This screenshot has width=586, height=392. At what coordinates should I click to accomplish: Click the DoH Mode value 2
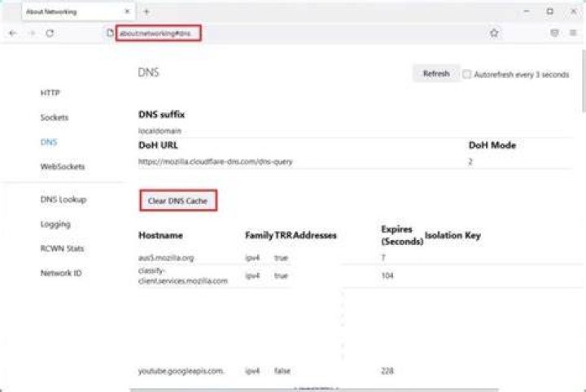click(x=470, y=162)
